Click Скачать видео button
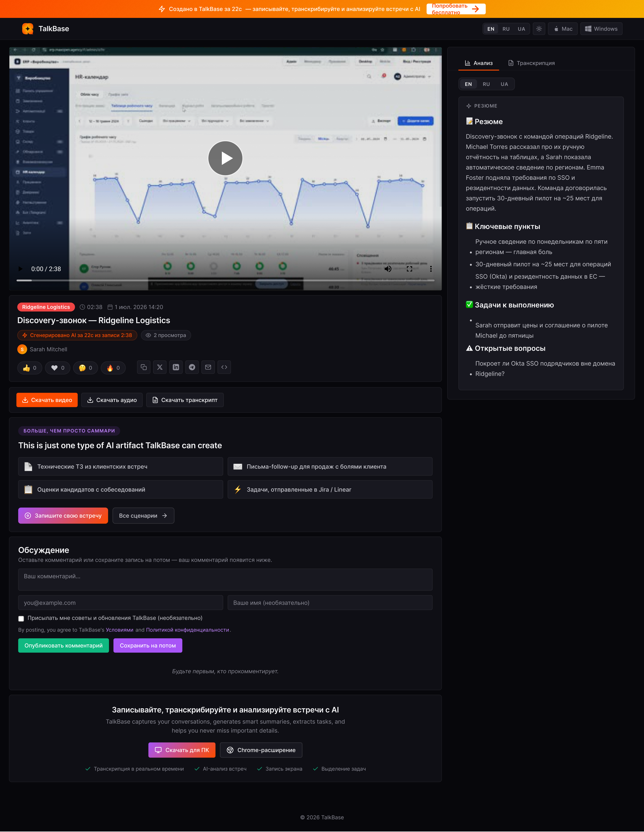644x832 pixels. (x=47, y=400)
